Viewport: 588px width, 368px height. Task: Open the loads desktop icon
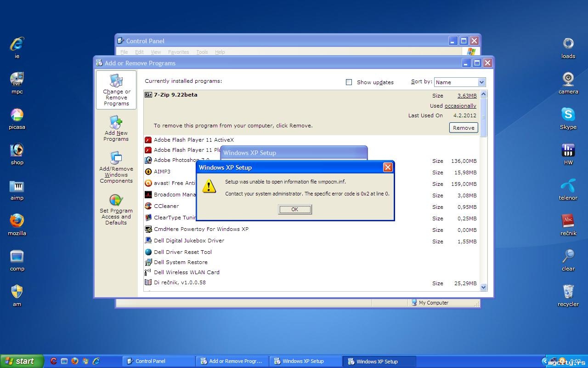point(568,44)
